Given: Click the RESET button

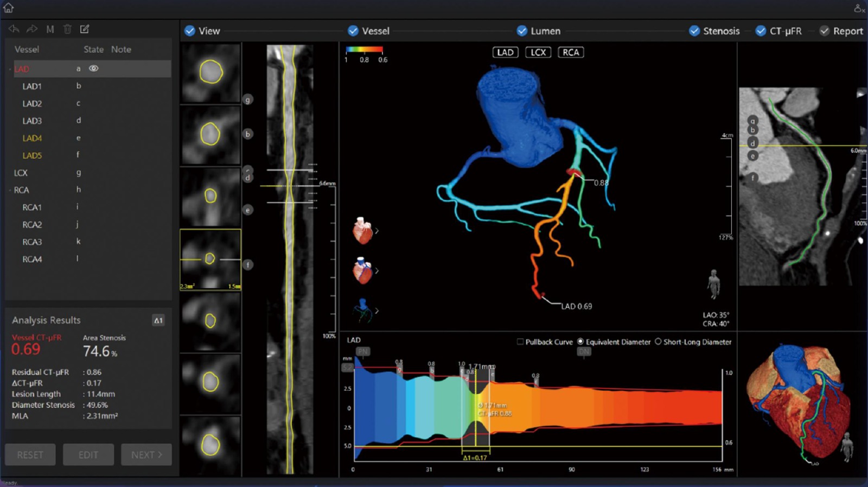Looking at the screenshot, I should point(30,454).
